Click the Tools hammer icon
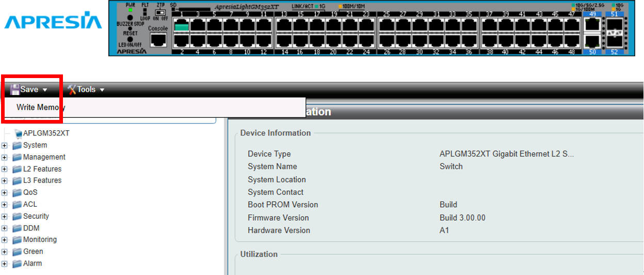 pyautogui.click(x=72, y=89)
